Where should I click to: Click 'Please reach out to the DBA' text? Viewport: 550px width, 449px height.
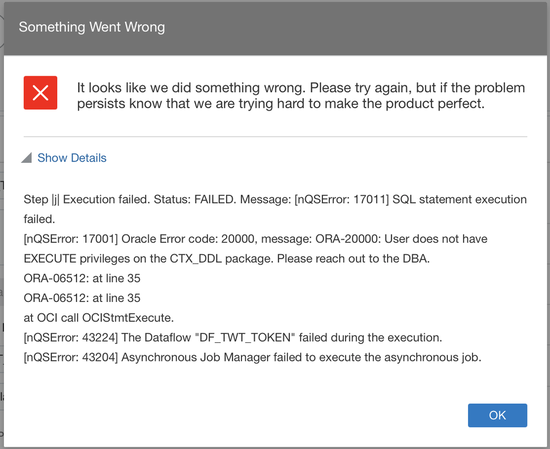[x=353, y=259]
